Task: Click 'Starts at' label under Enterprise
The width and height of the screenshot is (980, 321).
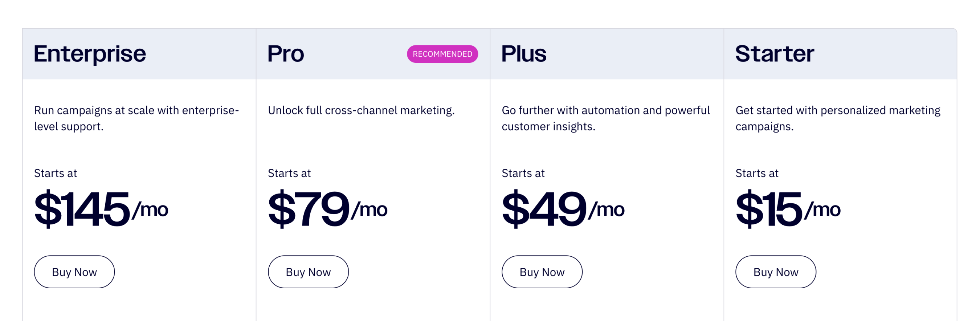Action: pyautogui.click(x=56, y=173)
